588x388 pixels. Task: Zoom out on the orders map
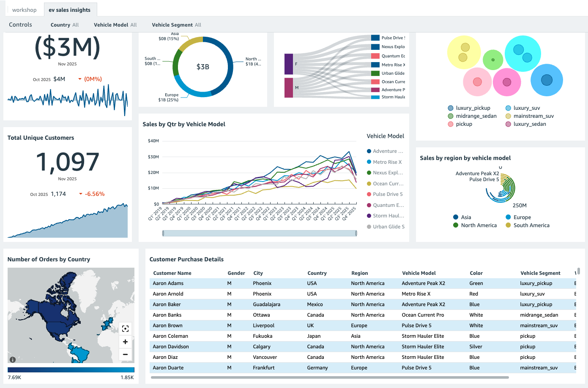[x=125, y=354]
